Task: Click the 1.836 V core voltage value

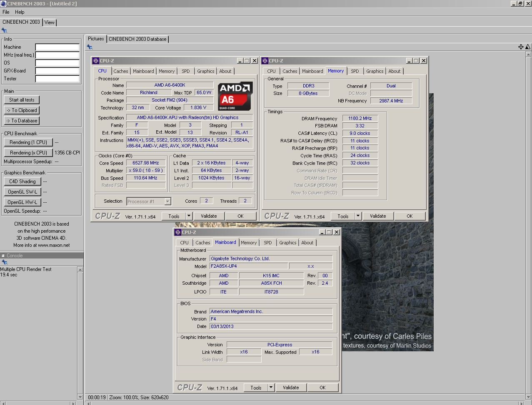Action: (x=199, y=107)
